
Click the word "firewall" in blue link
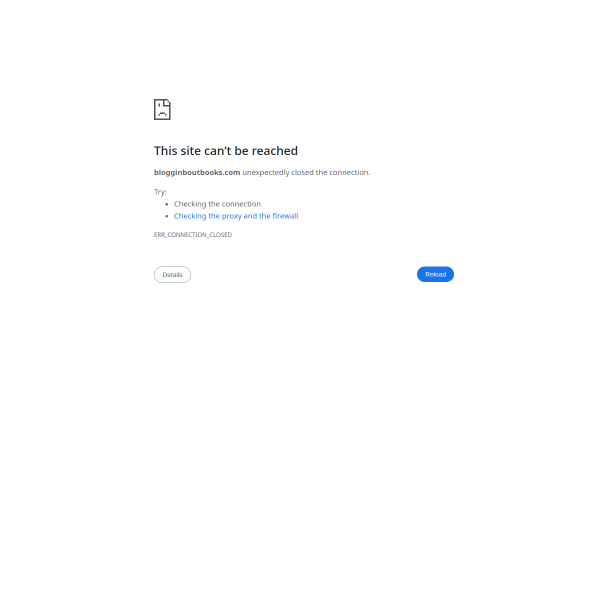(285, 216)
